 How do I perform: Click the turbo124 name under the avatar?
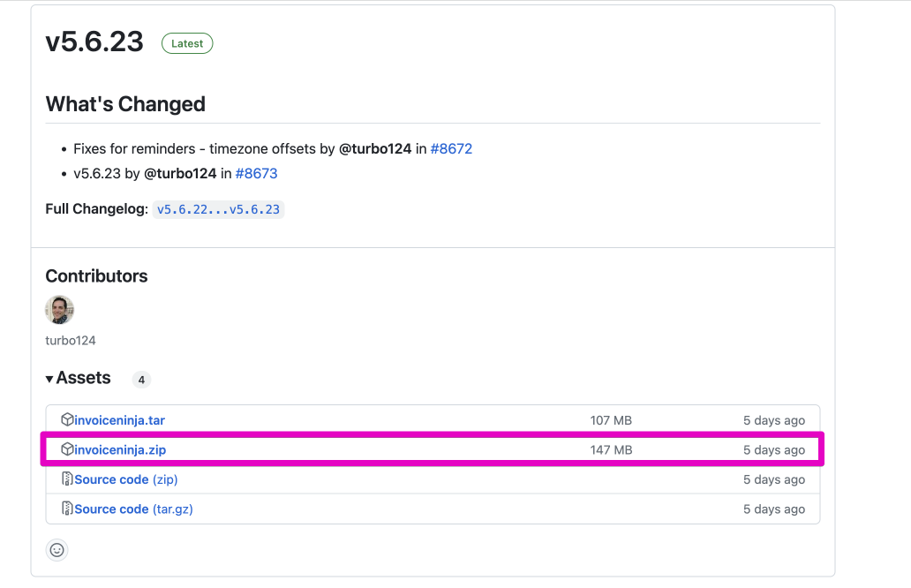pyautogui.click(x=71, y=341)
